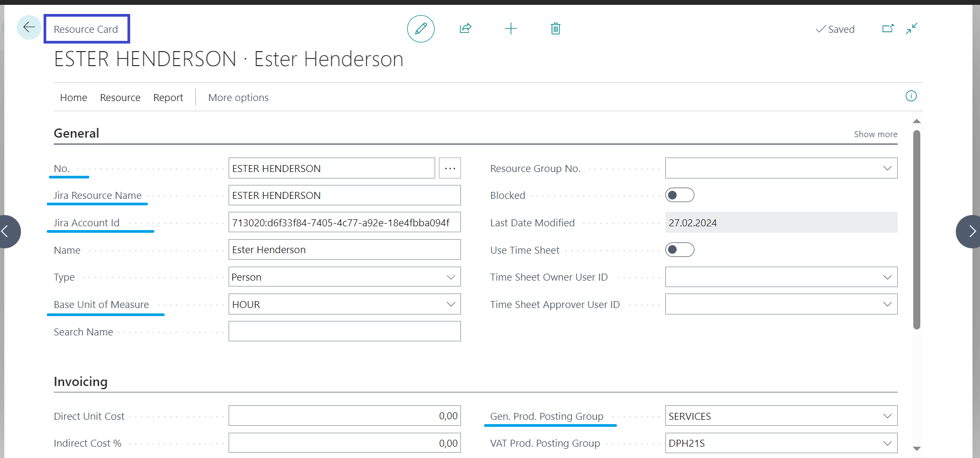Enable the Use Time Sheet switch
The width and height of the screenshot is (980, 458).
679,250
